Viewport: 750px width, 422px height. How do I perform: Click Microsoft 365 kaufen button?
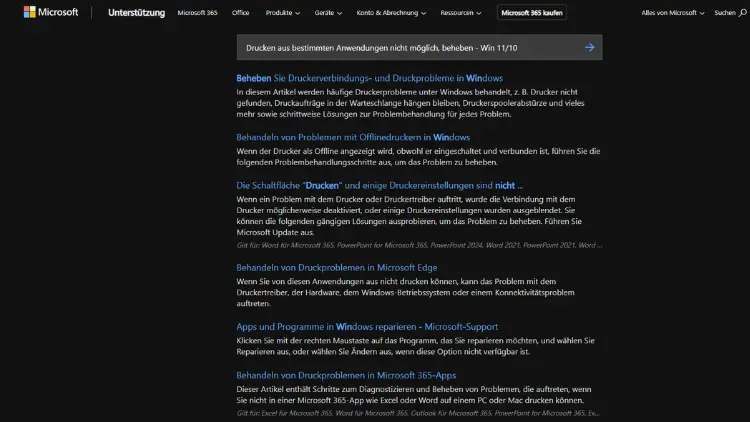[532, 13]
